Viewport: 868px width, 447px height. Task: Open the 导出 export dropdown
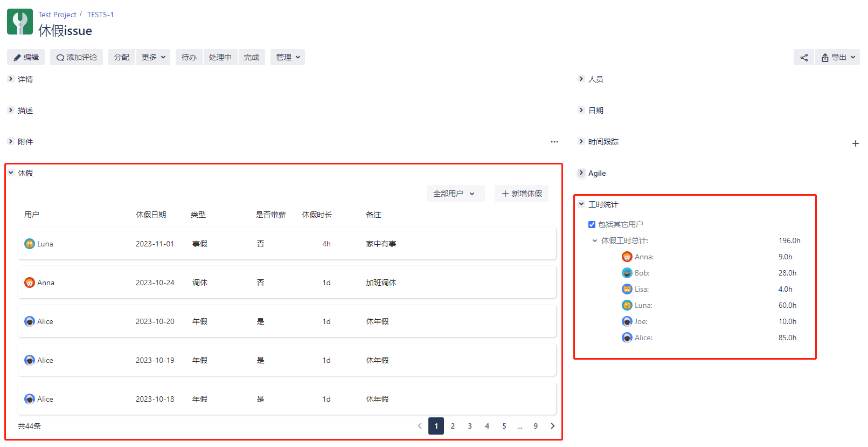tap(838, 57)
